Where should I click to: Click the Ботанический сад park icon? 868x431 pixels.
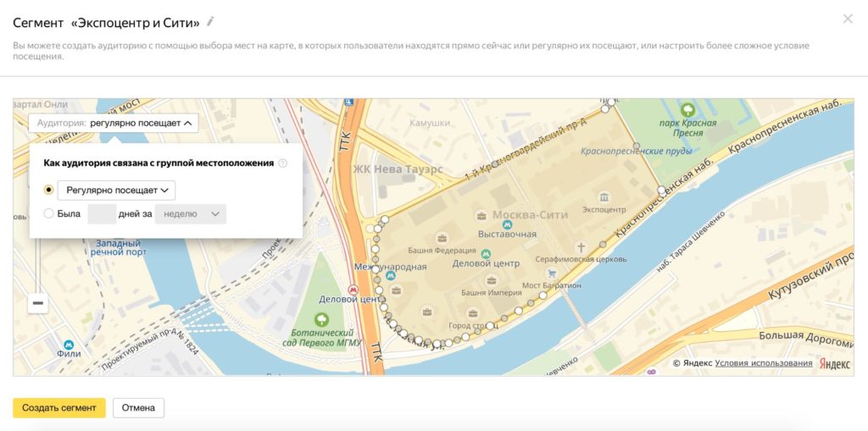point(321,319)
